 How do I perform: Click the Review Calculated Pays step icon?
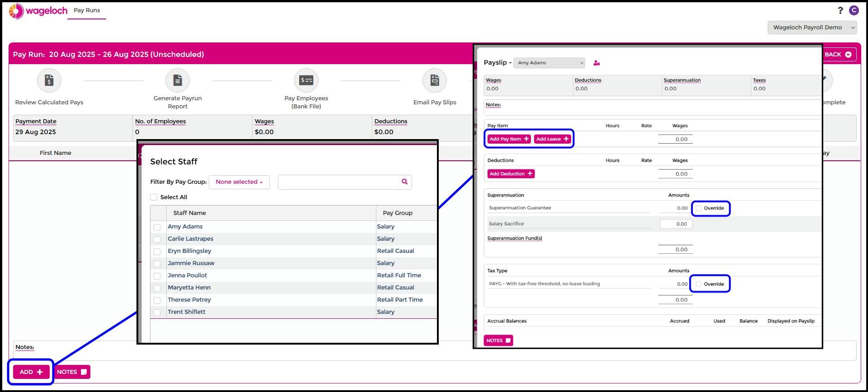click(x=49, y=80)
